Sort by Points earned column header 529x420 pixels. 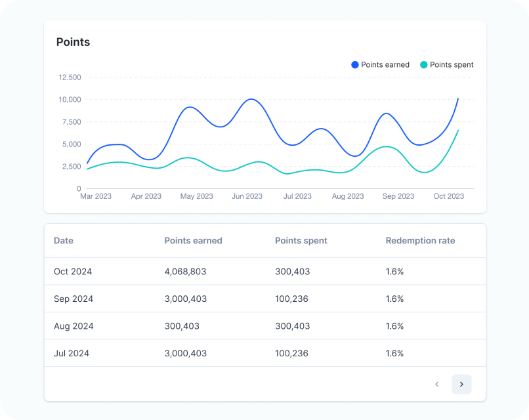coord(193,241)
